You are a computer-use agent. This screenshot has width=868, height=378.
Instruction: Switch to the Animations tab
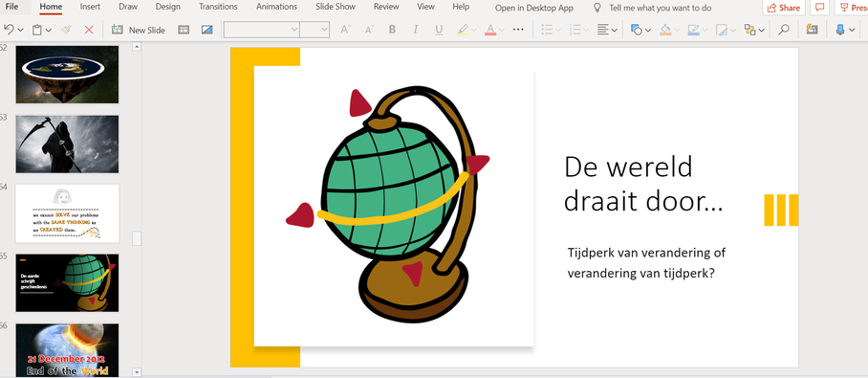(x=276, y=8)
